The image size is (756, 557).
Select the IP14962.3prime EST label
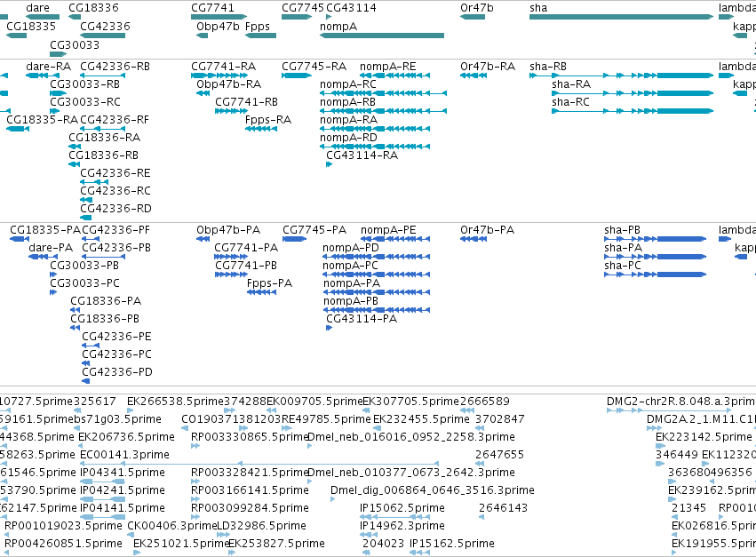click(402, 525)
